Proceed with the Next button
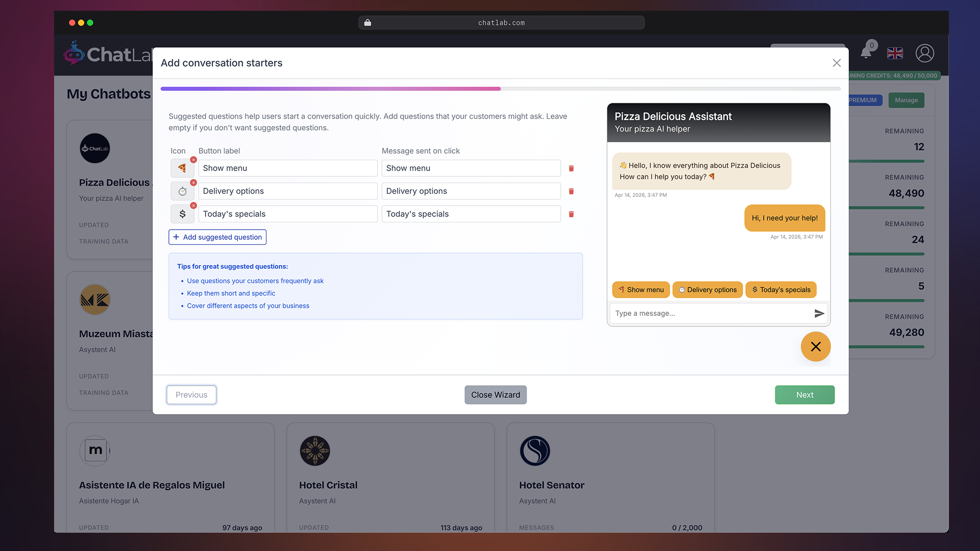This screenshot has width=980, height=551. point(805,395)
